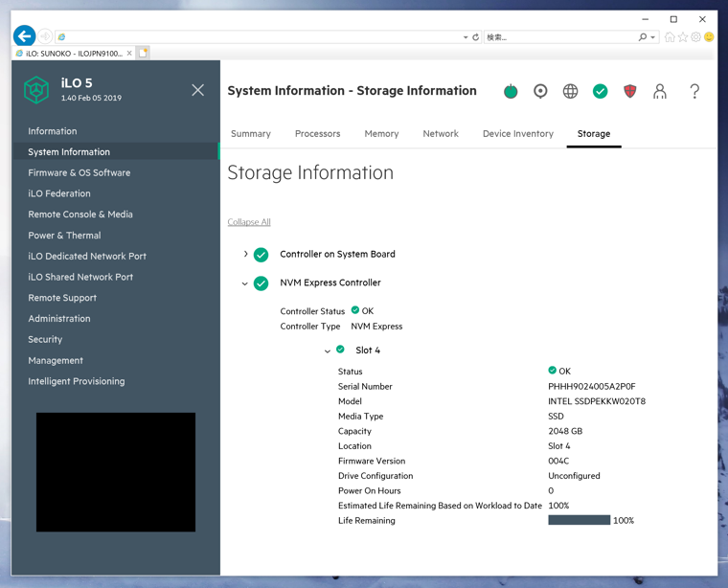The image size is (728, 588).
Task: Open the user account icon
Action: coord(660,91)
